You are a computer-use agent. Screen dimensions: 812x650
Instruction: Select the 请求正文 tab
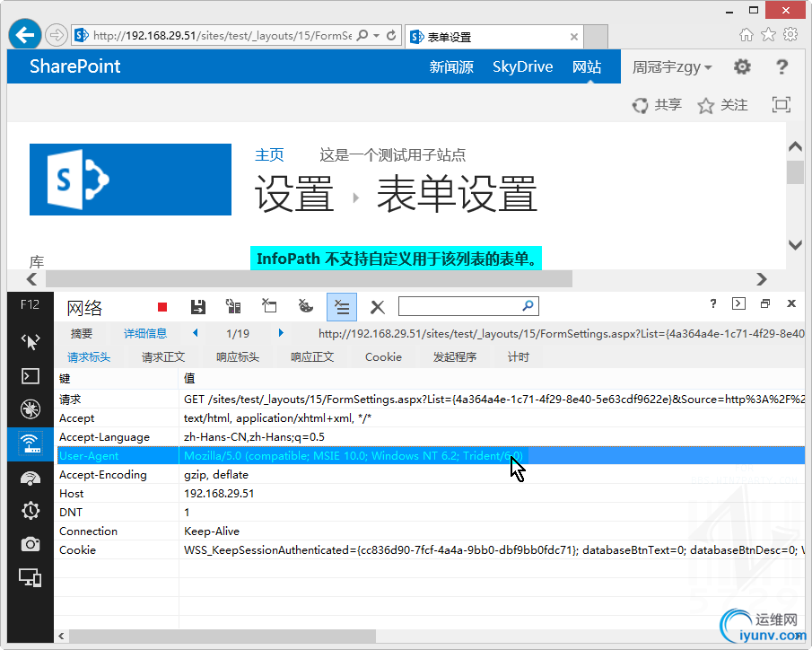pos(163,357)
